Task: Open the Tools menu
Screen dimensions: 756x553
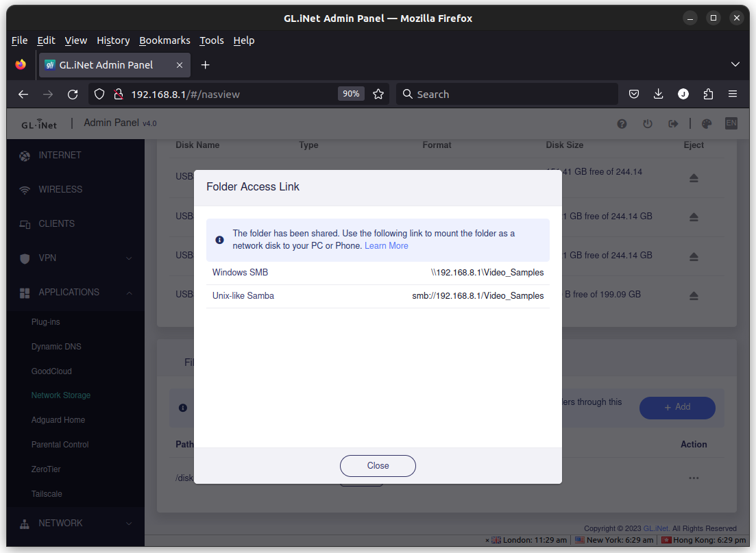Action: pyautogui.click(x=212, y=40)
